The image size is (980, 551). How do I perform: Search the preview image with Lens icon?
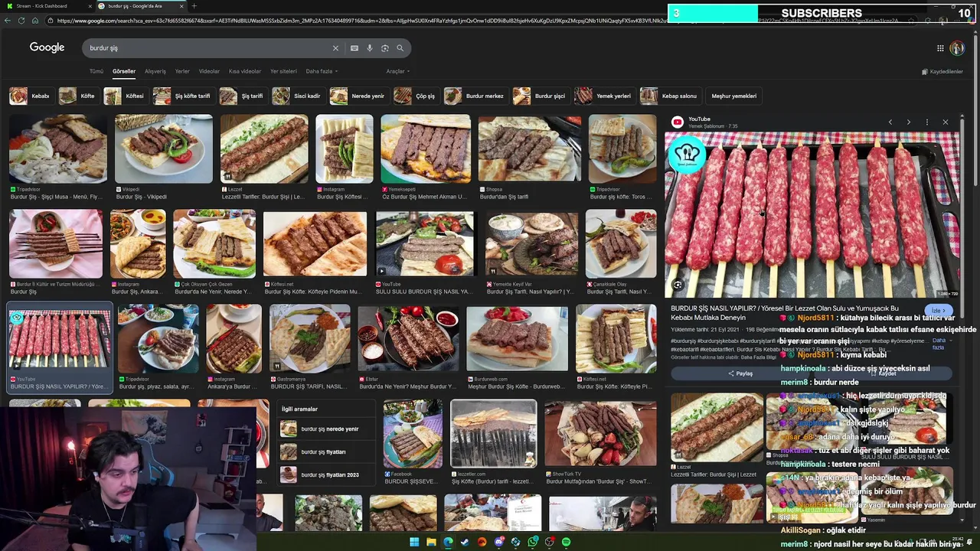(678, 285)
